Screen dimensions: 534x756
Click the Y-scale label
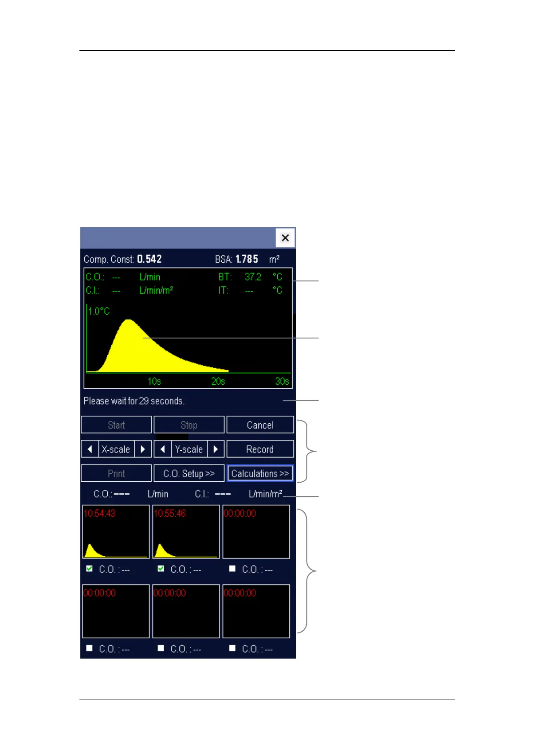click(189, 449)
